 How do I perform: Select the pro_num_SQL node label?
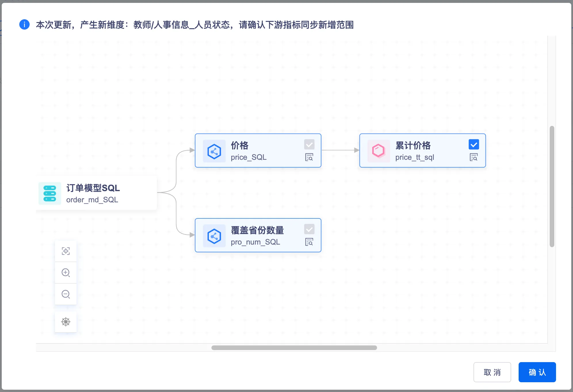[255, 242]
